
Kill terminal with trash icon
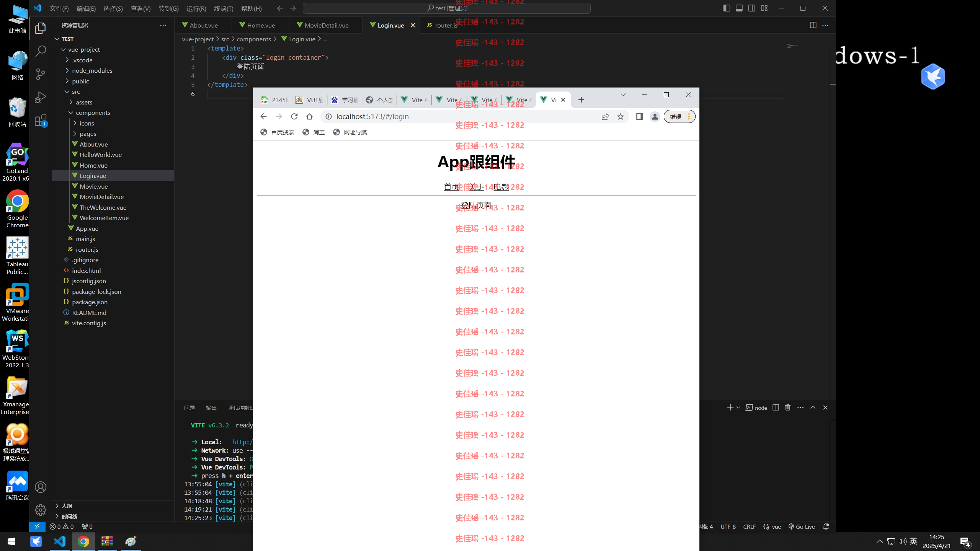click(788, 408)
